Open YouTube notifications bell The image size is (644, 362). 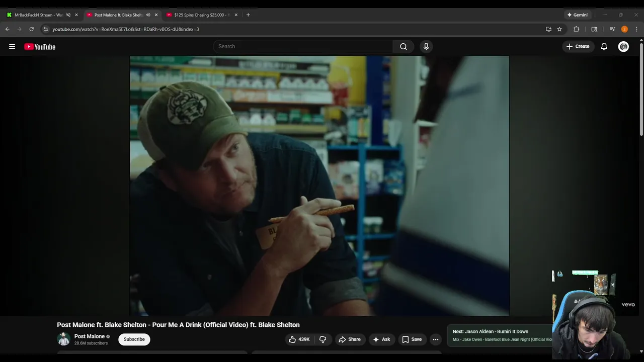tap(604, 46)
